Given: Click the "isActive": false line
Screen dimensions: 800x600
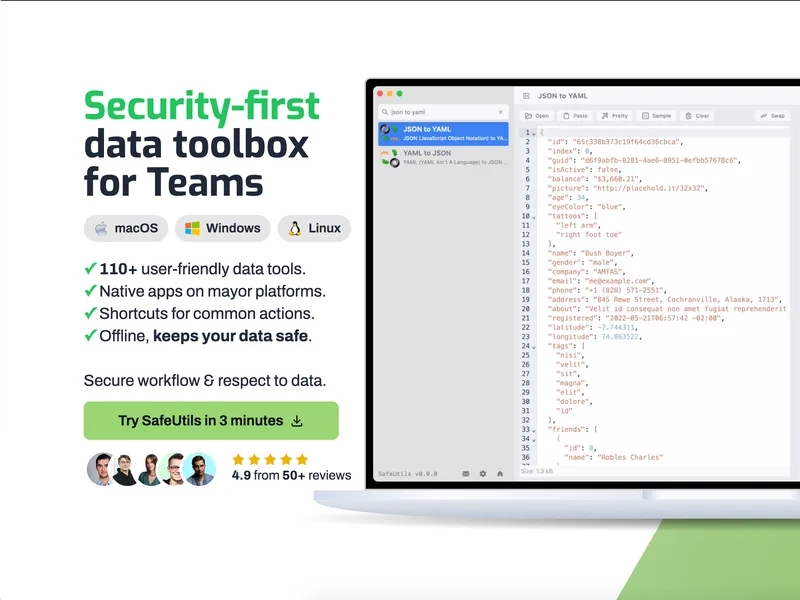Looking at the screenshot, I should point(585,169).
